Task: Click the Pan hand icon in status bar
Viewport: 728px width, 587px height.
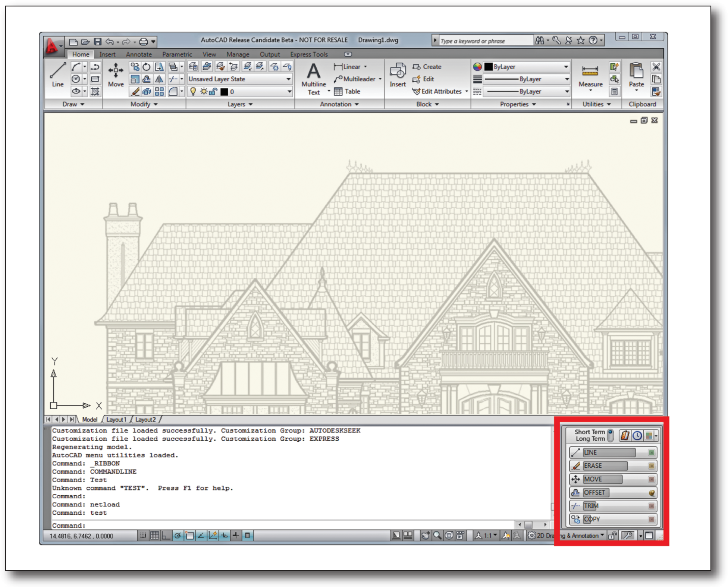Action: point(425,536)
